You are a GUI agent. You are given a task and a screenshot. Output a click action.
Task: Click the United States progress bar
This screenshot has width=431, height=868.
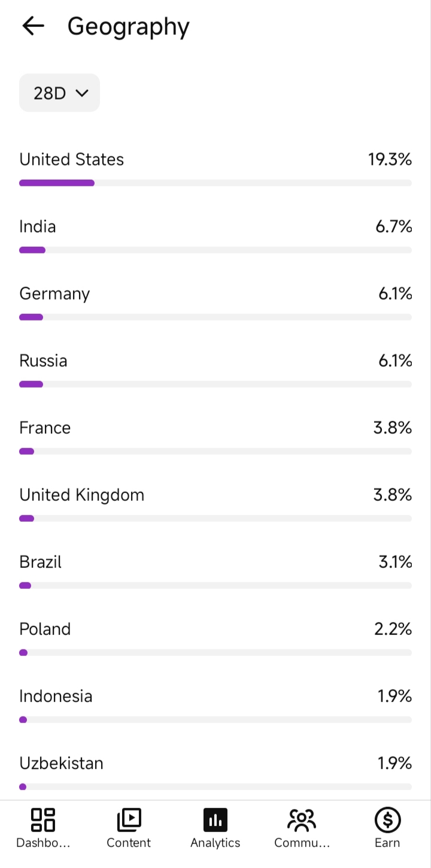point(215,183)
